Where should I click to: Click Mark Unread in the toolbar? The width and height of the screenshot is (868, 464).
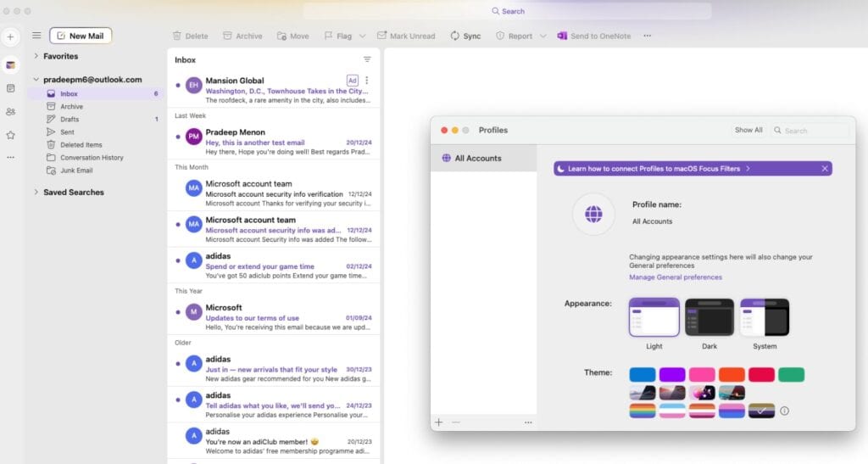pos(406,36)
